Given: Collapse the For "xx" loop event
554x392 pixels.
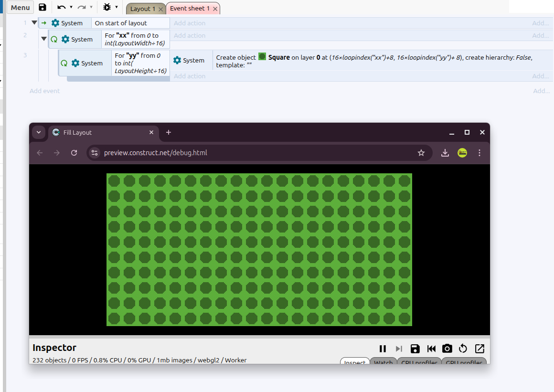Looking at the screenshot, I should [44, 39].
